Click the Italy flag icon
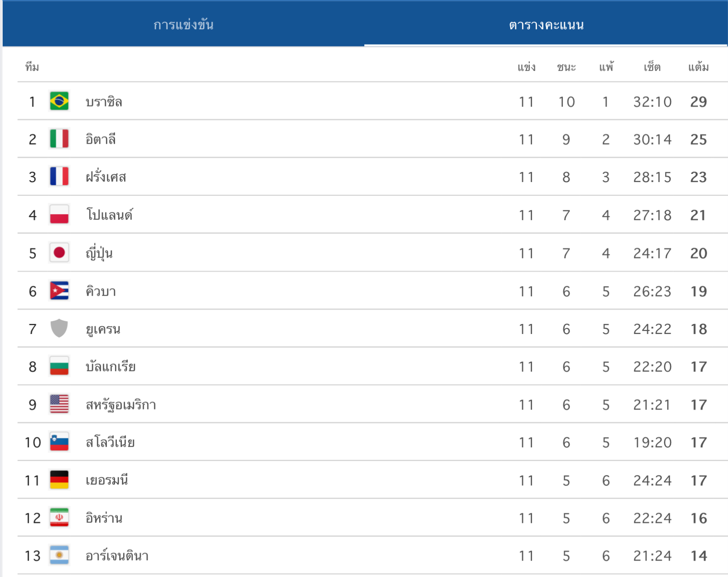728x577 pixels. tap(59, 139)
